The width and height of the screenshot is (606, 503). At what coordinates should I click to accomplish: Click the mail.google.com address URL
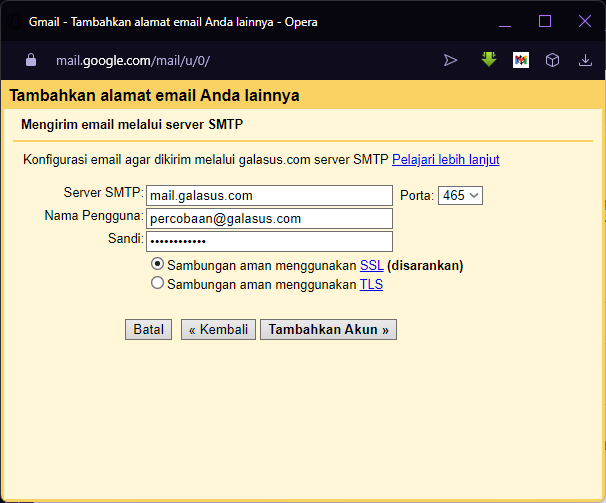pyautogui.click(x=133, y=61)
